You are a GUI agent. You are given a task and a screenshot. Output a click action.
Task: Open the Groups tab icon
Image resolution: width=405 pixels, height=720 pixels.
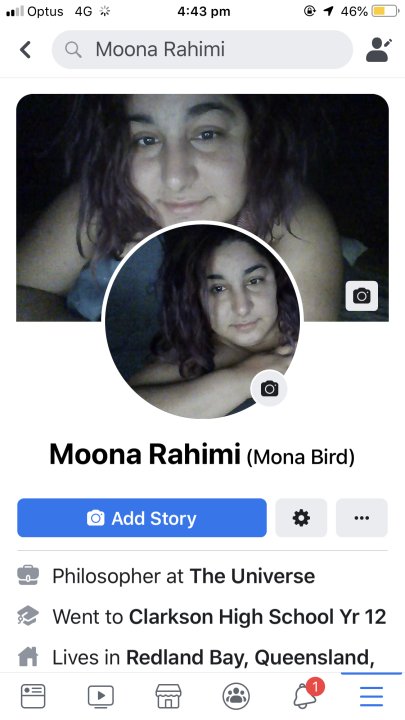pyautogui.click(x=236, y=696)
